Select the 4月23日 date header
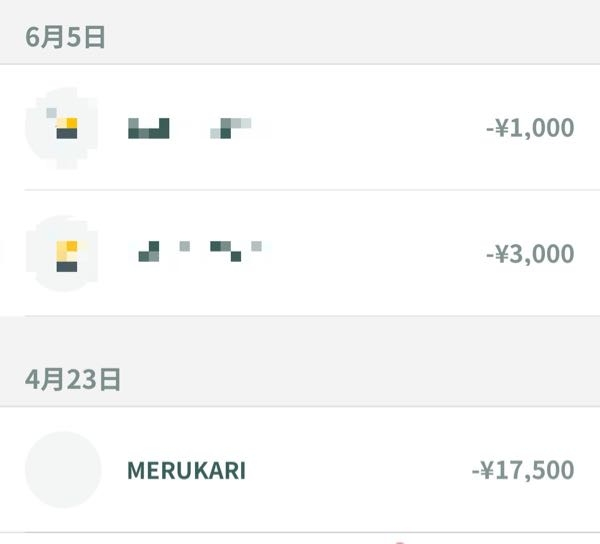 [73, 379]
